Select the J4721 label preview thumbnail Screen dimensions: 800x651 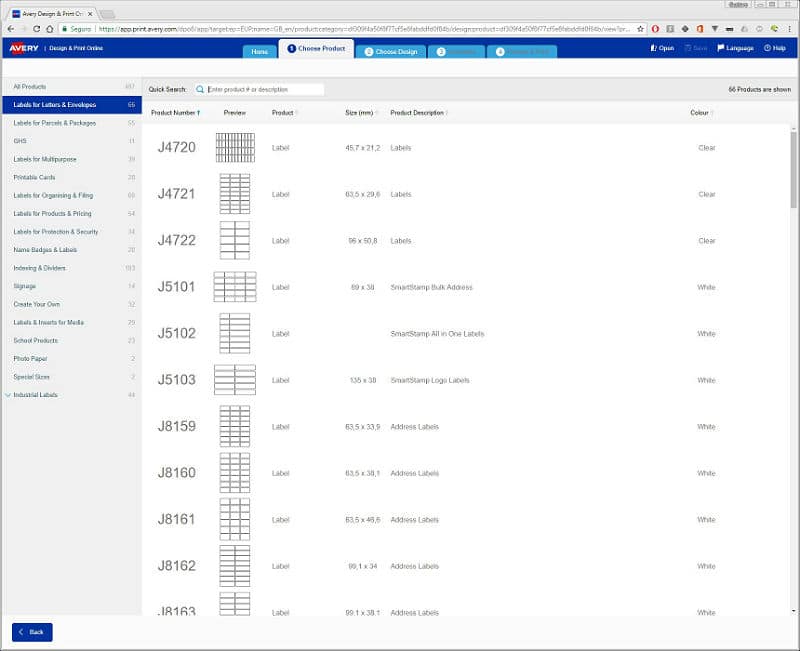click(x=235, y=194)
